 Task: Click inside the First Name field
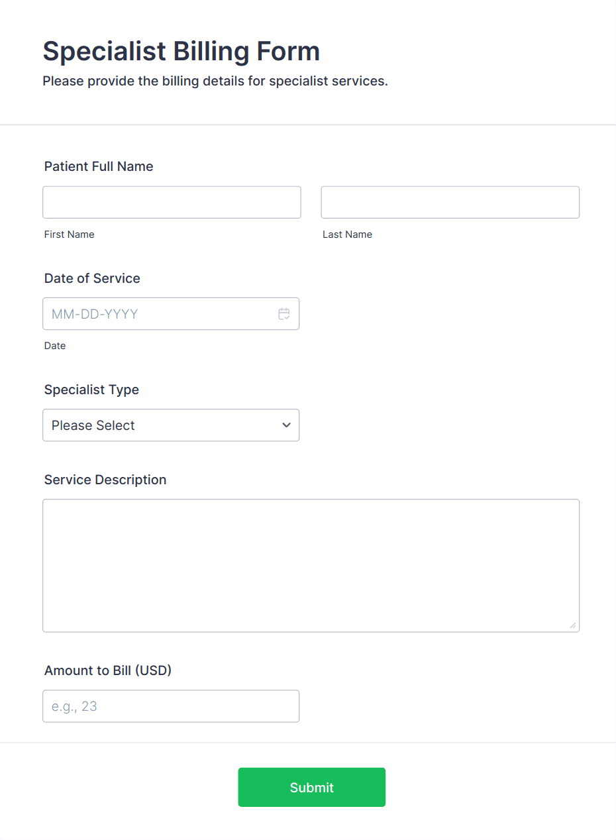coord(172,202)
